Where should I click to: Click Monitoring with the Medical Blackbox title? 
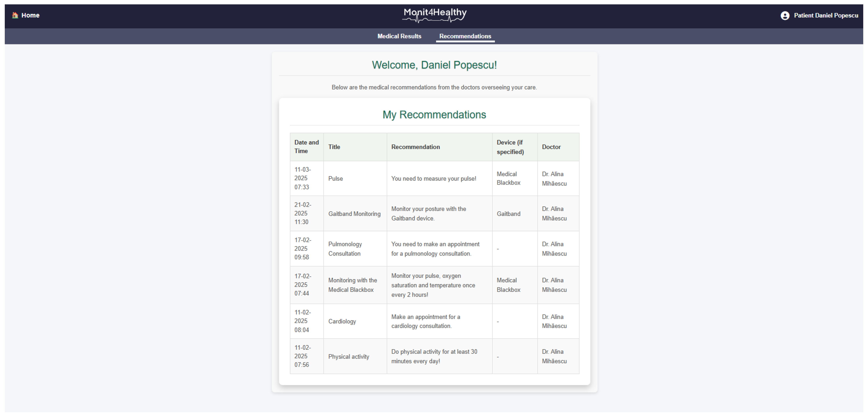[352, 285]
